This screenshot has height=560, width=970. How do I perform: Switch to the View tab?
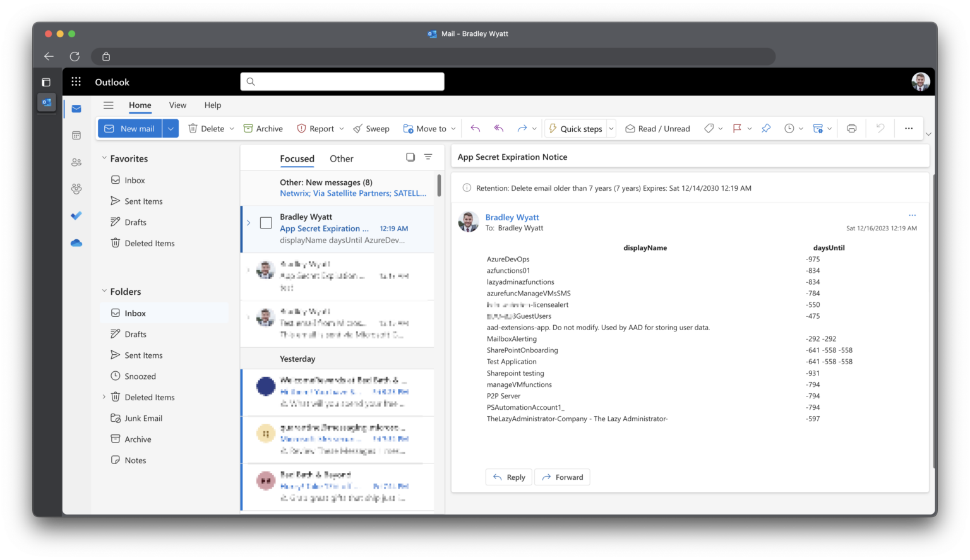coord(177,105)
